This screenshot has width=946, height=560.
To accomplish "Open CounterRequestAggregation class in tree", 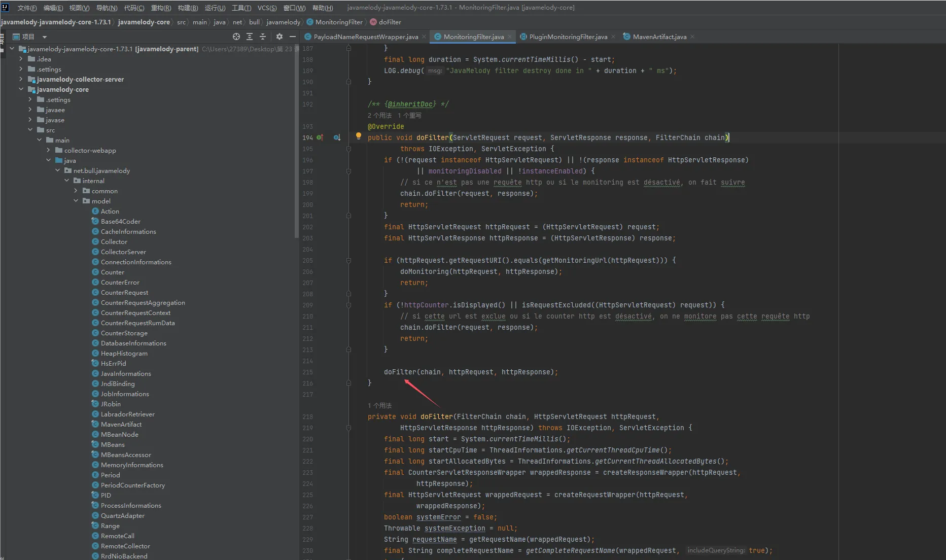I will coord(143,303).
